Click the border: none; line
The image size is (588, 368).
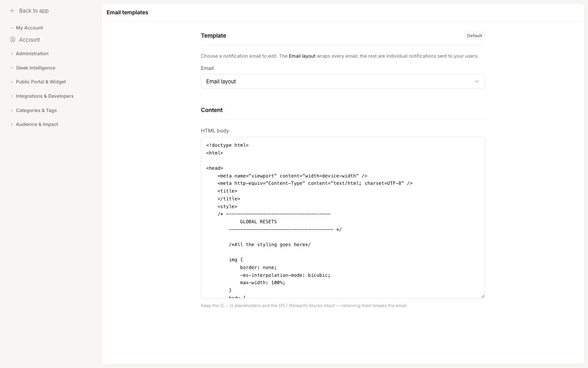tap(258, 267)
